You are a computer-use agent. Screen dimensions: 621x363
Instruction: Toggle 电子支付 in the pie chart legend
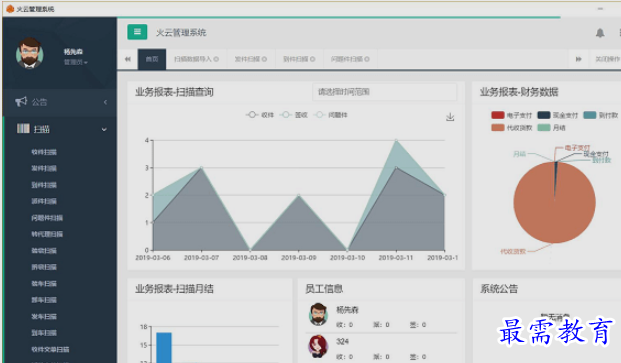pyautogui.click(x=511, y=115)
